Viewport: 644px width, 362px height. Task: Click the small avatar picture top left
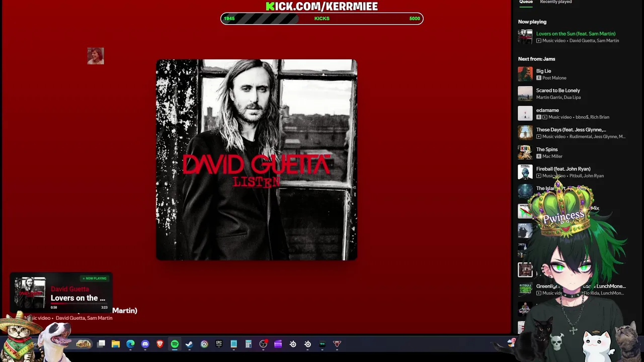96,56
